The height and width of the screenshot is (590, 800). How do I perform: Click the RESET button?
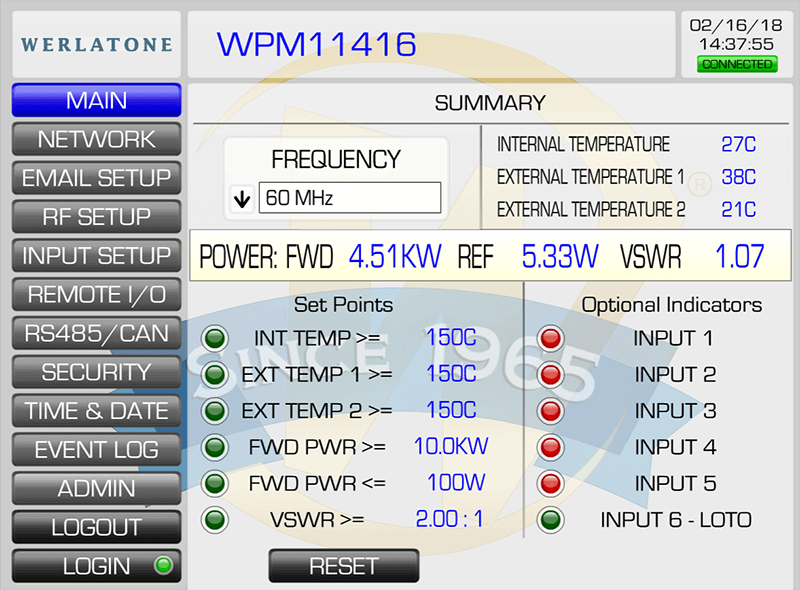click(x=344, y=566)
